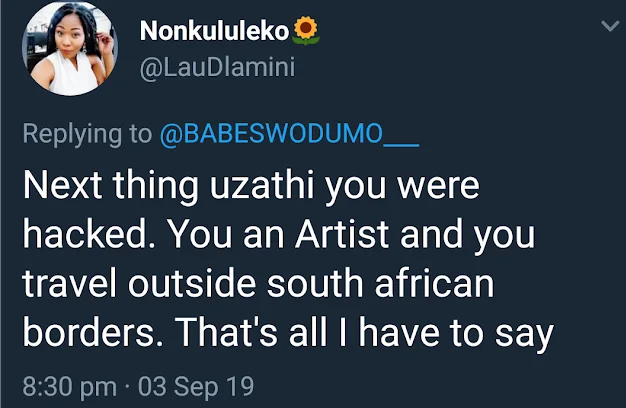Viewport: 626px width, 408px height.
Task: Open the @BABESWODUMO___ mention link
Action: click(x=289, y=134)
